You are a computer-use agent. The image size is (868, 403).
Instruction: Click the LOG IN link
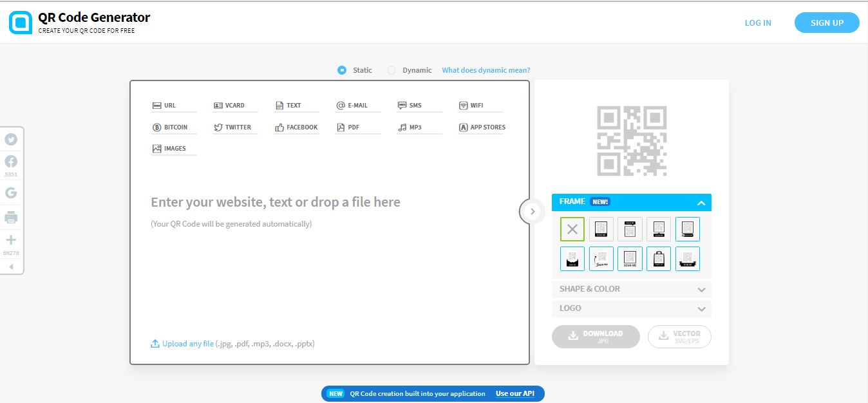(x=758, y=23)
